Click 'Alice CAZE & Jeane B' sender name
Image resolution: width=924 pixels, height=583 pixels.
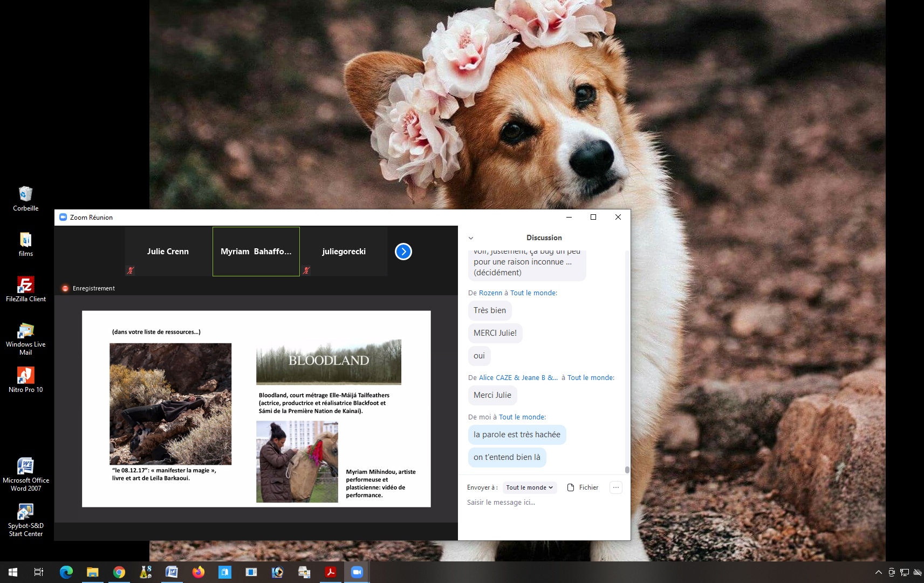pos(518,378)
